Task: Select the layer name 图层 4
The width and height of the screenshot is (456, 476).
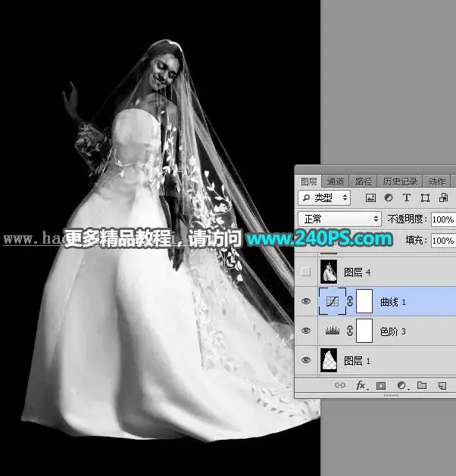Action: (357, 272)
